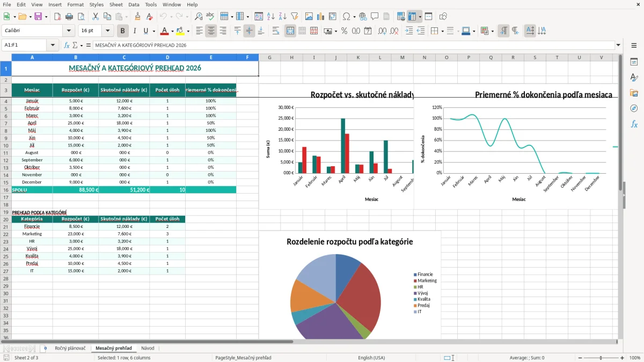Open the Format menu
This screenshot has height=362, width=644.
75,4
